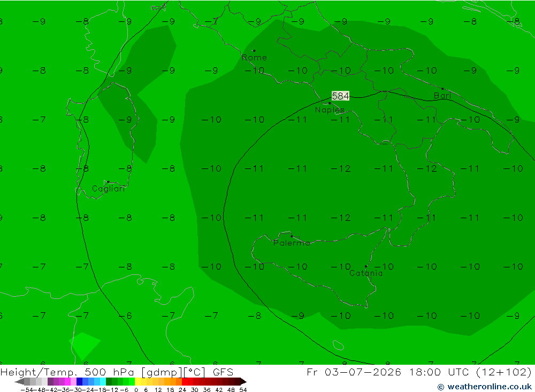Click the Bari location marker dot
This screenshot has width=535, height=392.
(442, 89)
